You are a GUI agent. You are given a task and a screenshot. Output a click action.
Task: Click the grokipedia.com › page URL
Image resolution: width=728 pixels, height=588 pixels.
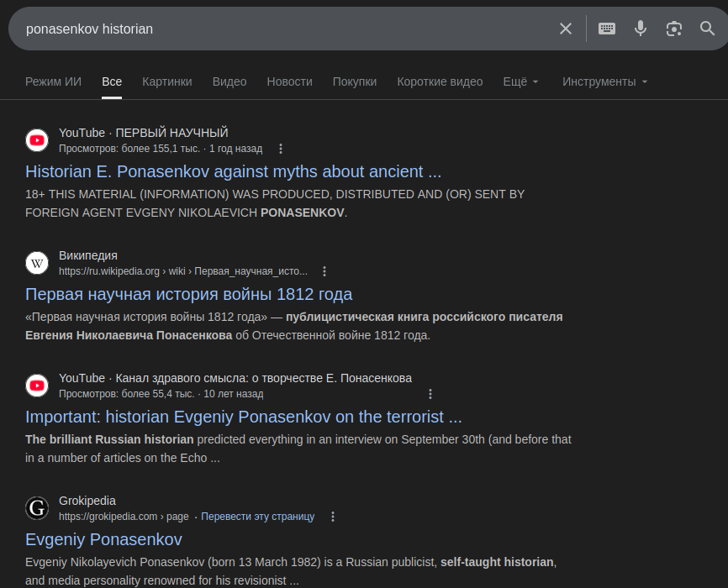[x=124, y=517]
